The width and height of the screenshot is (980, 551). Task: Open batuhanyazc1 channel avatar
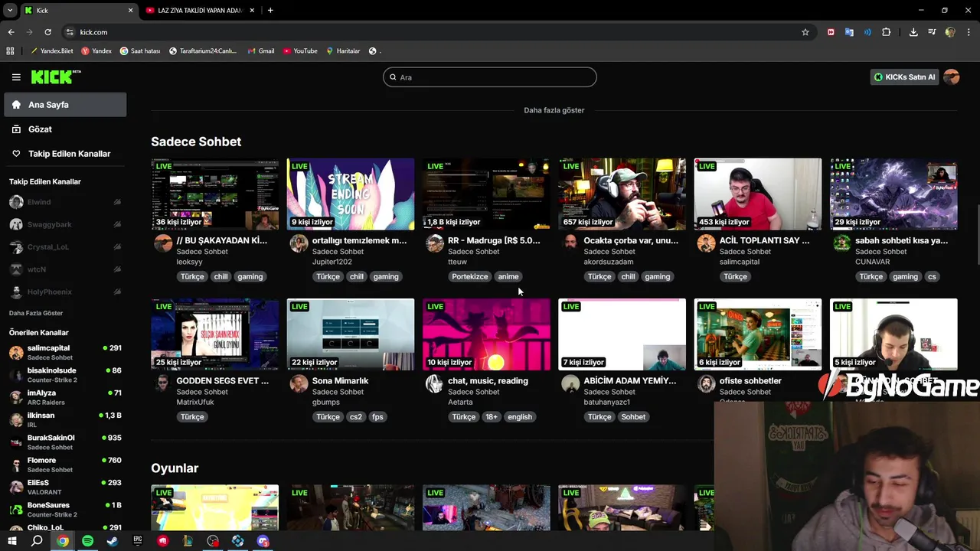click(x=570, y=383)
